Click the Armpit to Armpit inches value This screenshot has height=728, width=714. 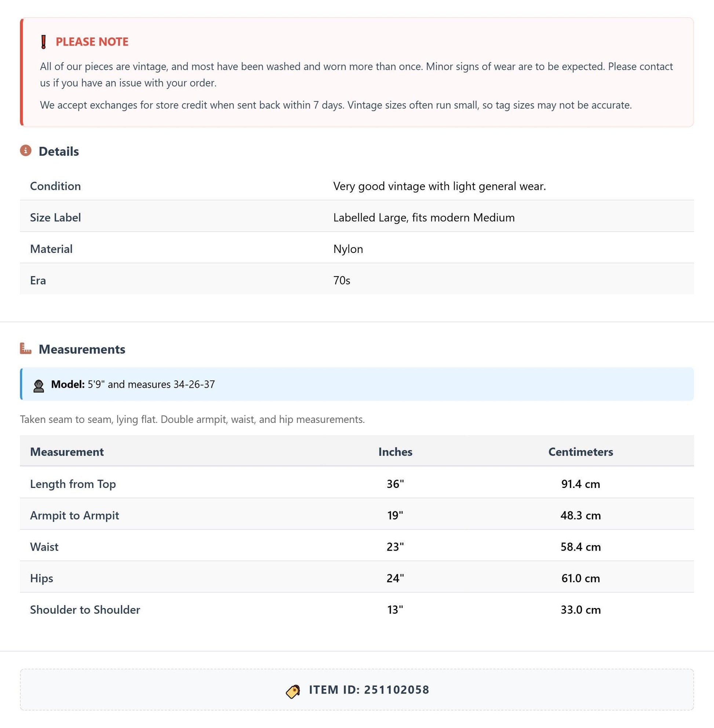point(395,515)
